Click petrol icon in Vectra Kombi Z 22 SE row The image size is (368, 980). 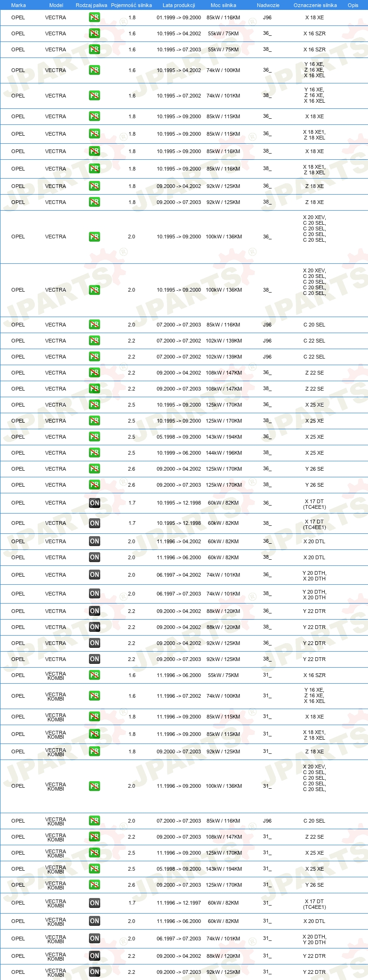tap(95, 837)
